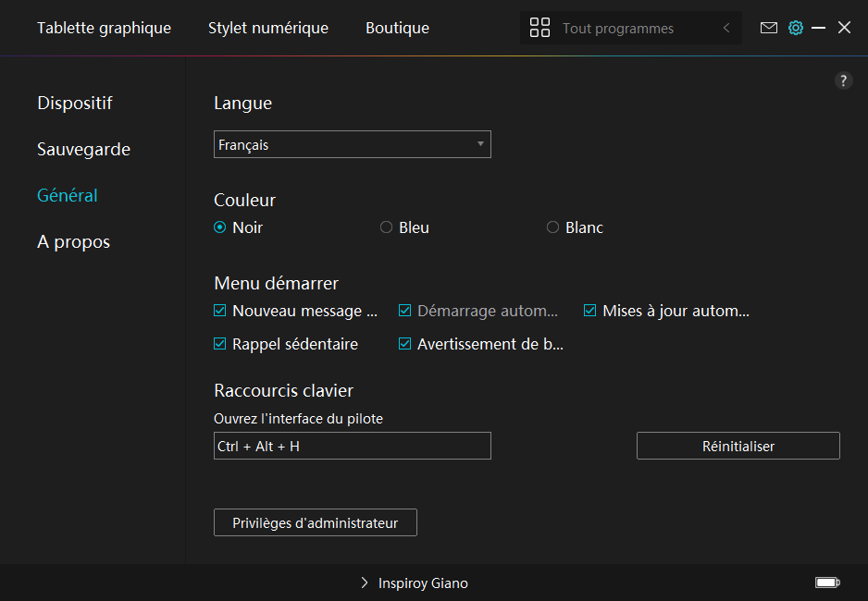Expand the Tout programmes selector

click(x=617, y=29)
